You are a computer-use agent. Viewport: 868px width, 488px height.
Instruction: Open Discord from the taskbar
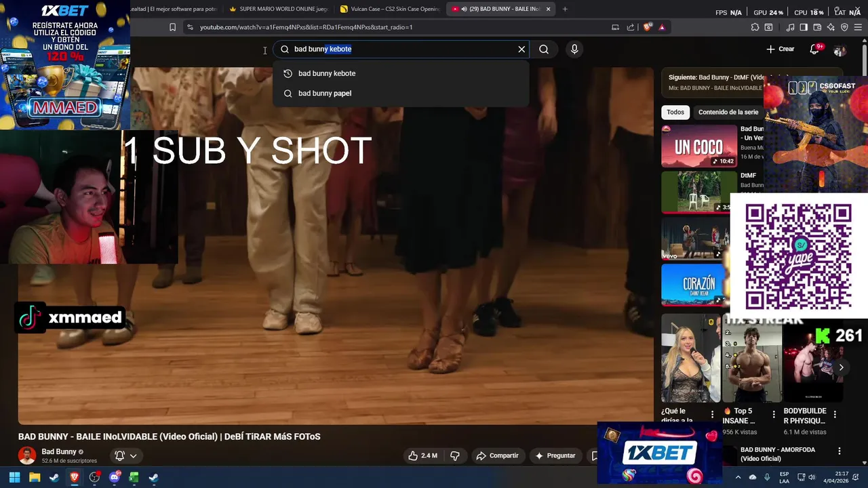tap(114, 477)
